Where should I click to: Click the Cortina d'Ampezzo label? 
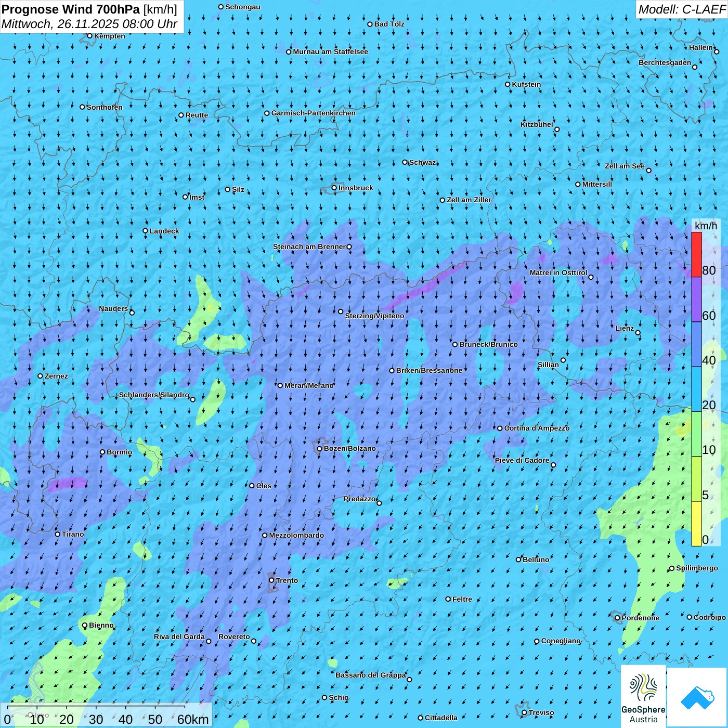[537, 428]
